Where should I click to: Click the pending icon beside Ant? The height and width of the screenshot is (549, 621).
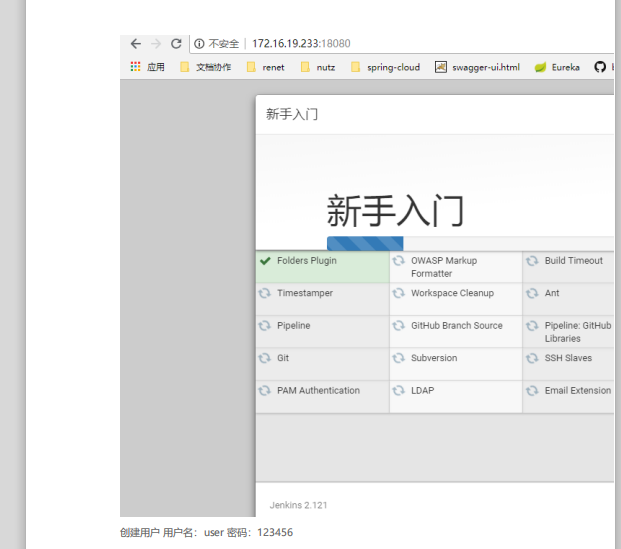pyautogui.click(x=532, y=293)
